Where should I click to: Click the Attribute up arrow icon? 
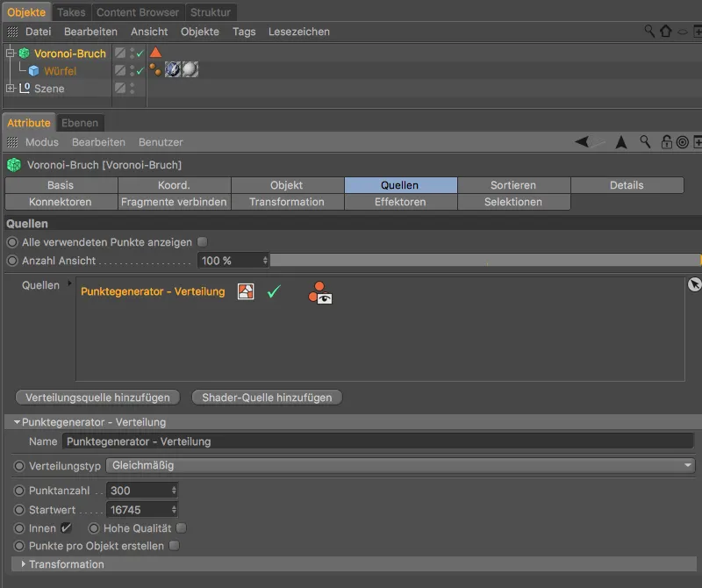click(621, 142)
